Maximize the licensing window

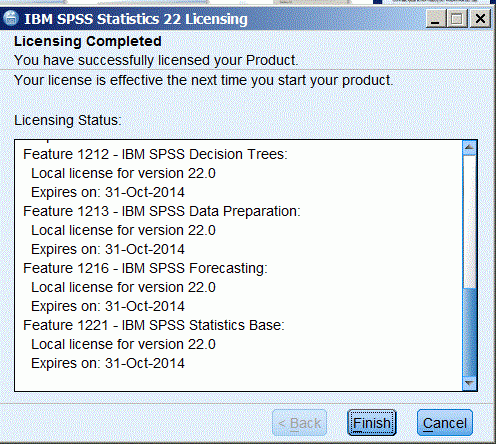[457, 18]
